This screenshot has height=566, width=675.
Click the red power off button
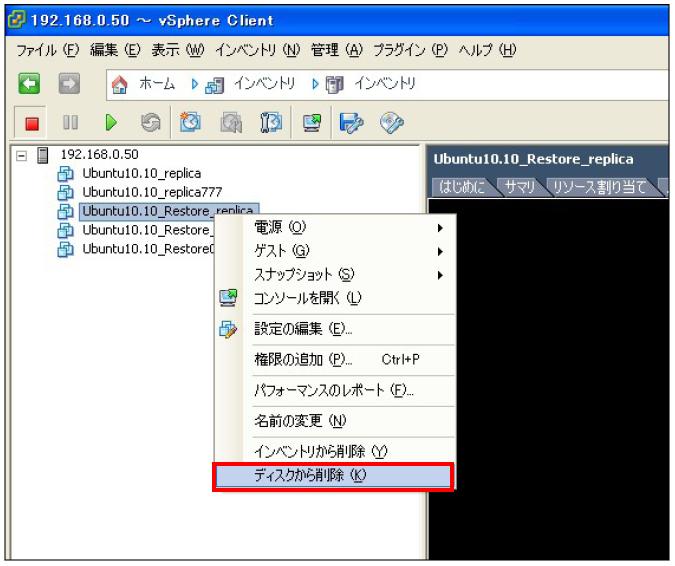(32, 124)
